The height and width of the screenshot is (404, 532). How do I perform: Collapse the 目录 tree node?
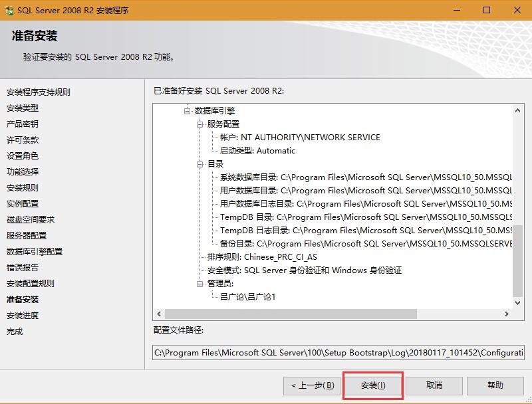(200, 164)
